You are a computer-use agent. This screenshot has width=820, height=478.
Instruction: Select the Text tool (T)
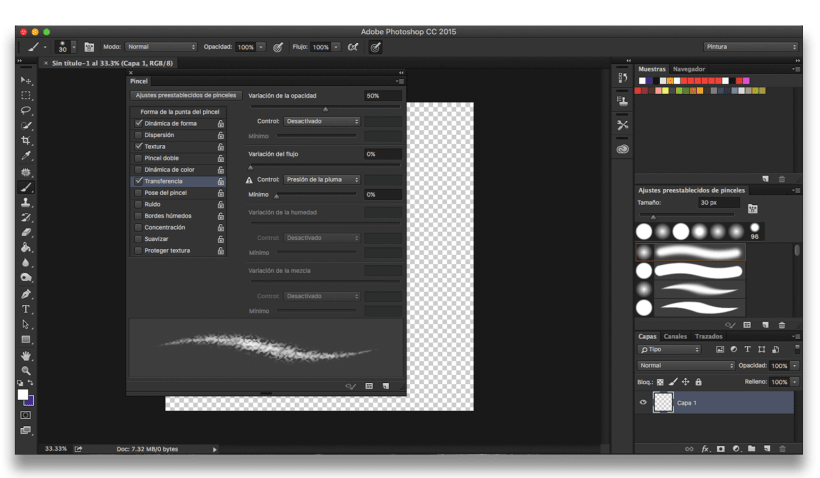[26, 309]
